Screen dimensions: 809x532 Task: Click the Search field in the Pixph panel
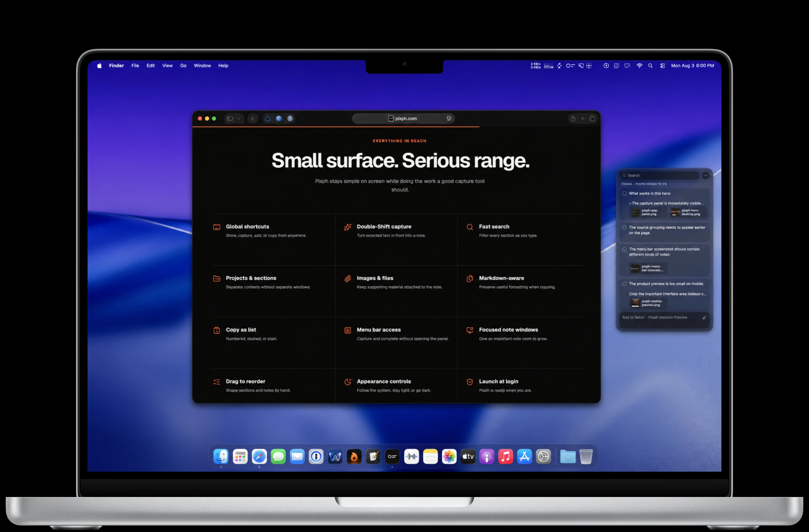pos(659,175)
